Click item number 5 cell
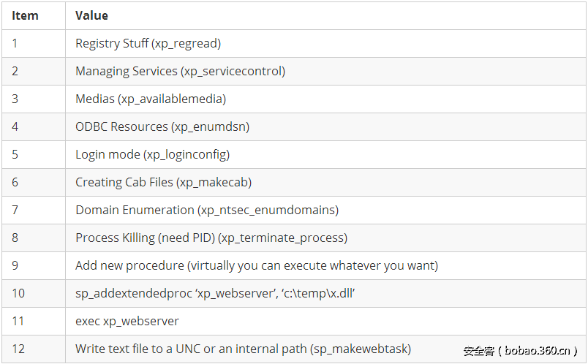Screen dimensions: 588x364 (x=15, y=155)
